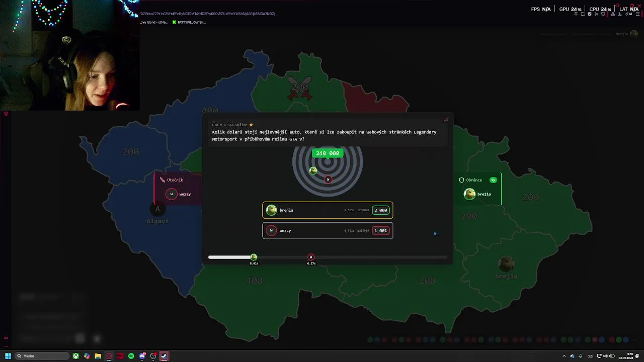Click the wezzy marker on the target rings
644x362 pixels.
point(328,179)
